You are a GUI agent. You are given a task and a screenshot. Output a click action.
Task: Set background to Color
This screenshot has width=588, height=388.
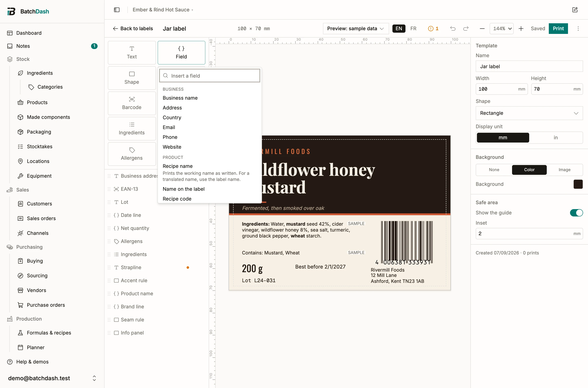(x=529, y=170)
